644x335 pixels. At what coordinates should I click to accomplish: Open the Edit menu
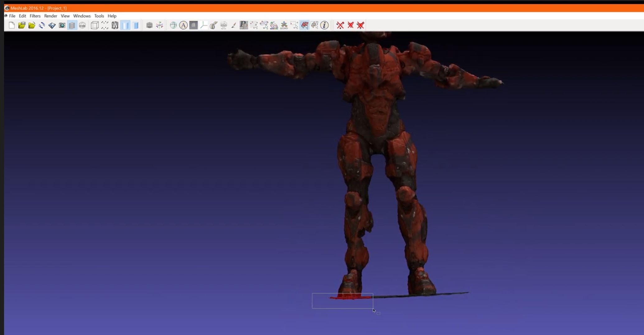tap(22, 16)
